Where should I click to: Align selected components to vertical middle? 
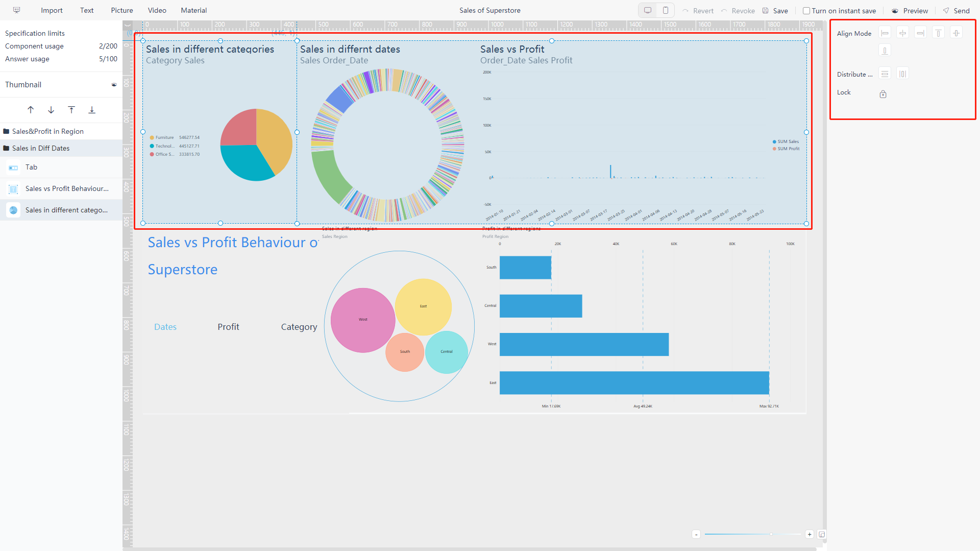(x=956, y=33)
